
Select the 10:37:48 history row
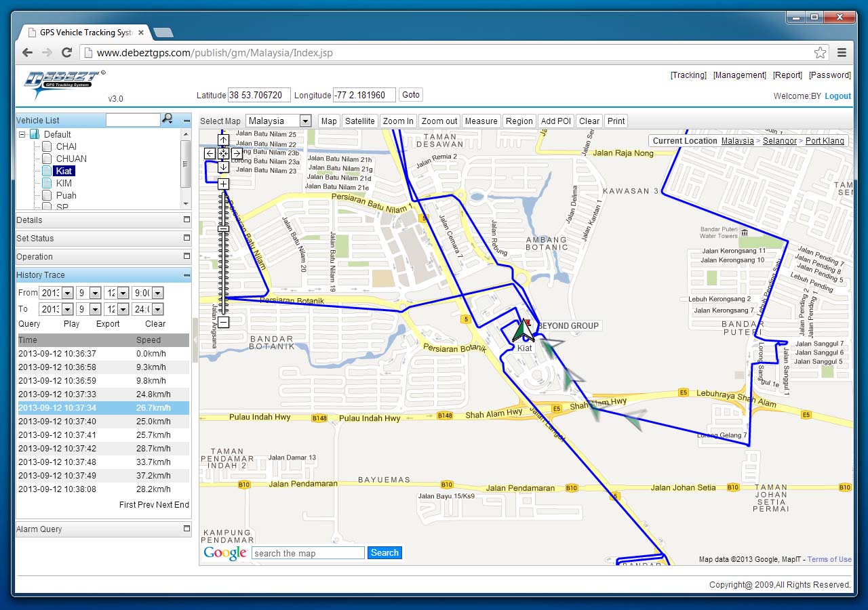(x=103, y=462)
